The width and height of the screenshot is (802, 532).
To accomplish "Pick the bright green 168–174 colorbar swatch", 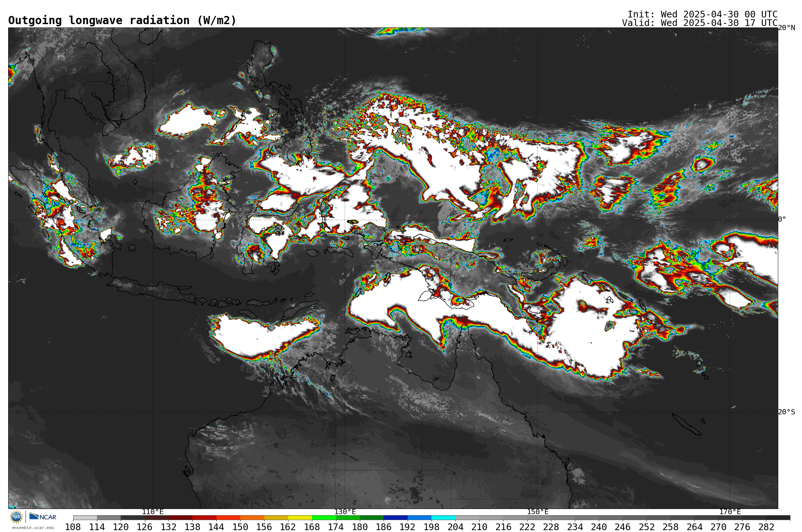I will tap(324, 518).
